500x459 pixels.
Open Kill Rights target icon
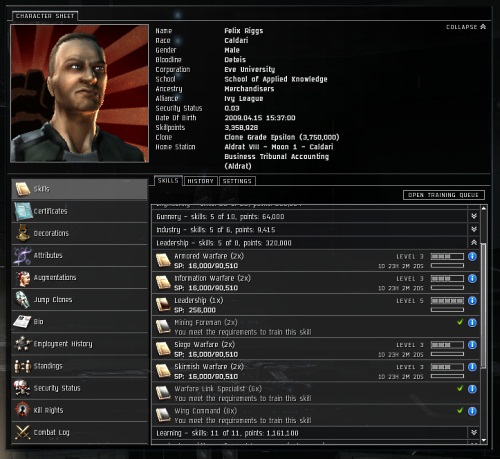[23, 410]
